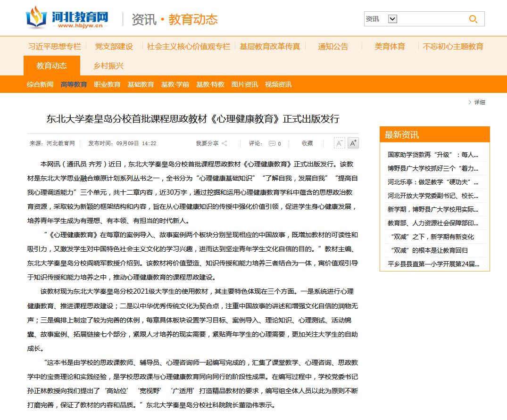Open 不忘初心主题教育 navigation item
The height and width of the screenshot is (420, 507).
click(x=453, y=47)
